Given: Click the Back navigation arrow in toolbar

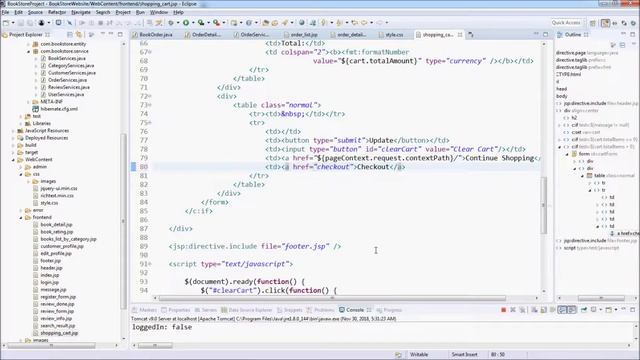Looking at the screenshot, I should click(x=364, y=23).
